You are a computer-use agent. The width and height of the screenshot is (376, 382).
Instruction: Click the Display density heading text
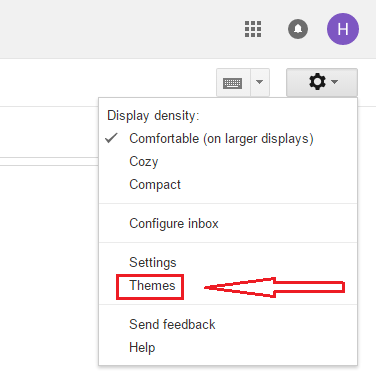(153, 116)
